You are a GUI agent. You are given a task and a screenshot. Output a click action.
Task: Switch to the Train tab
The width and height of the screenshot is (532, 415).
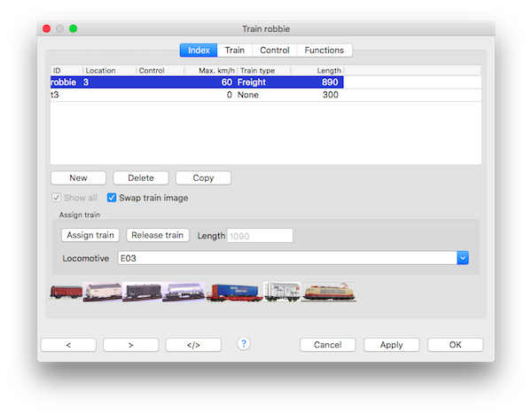(234, 51)
